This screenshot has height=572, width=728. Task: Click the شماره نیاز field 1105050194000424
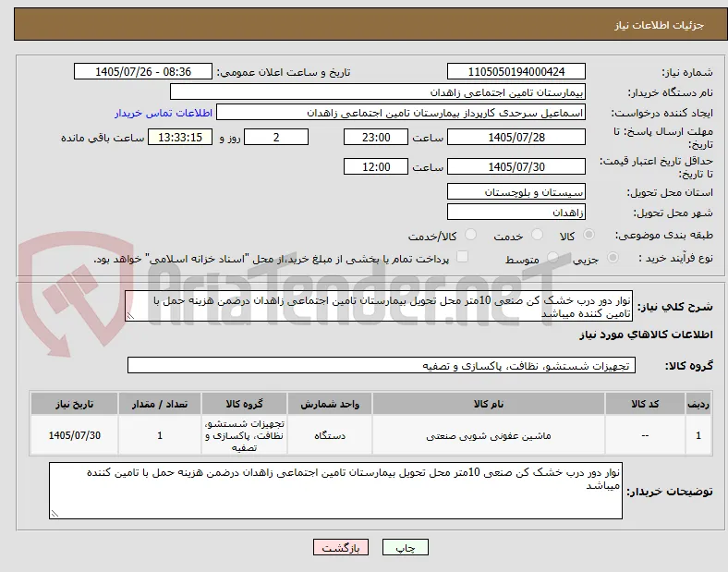point(516,71)
